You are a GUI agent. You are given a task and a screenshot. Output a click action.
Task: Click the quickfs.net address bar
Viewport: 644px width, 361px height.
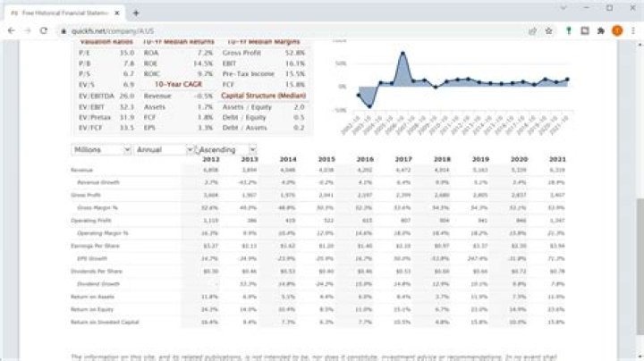268,30
